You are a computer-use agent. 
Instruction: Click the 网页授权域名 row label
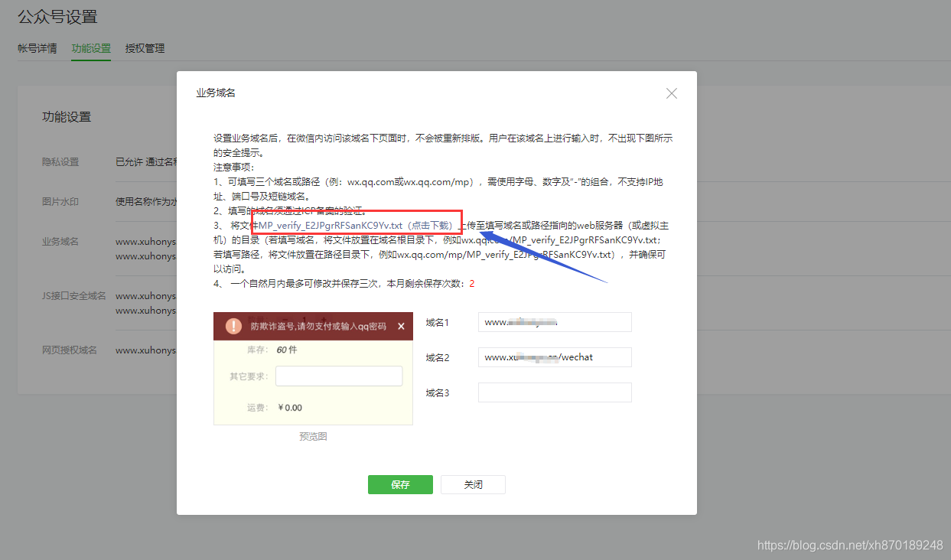point(70,350)
